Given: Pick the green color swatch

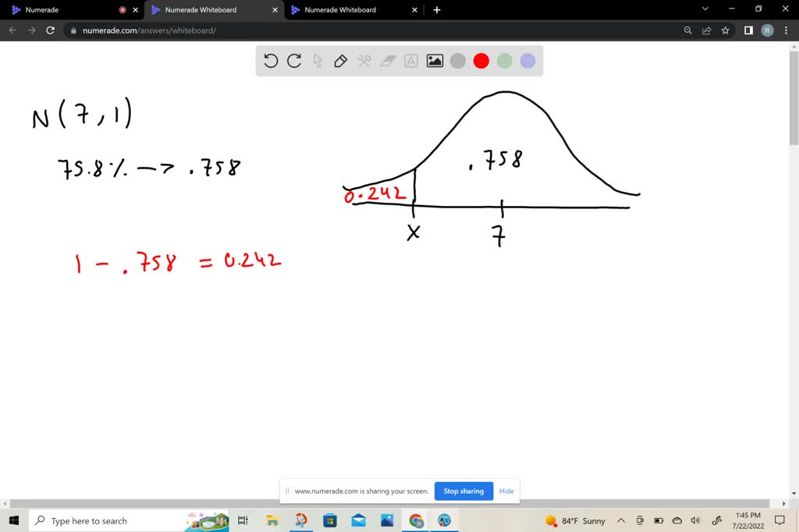Looking at the screenshot, I should click(x=505, y=61).
